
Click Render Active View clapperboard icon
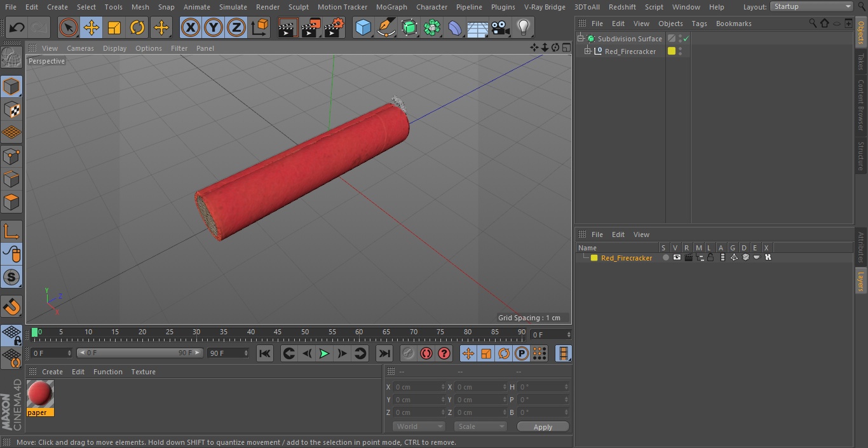tap(288, 27)
